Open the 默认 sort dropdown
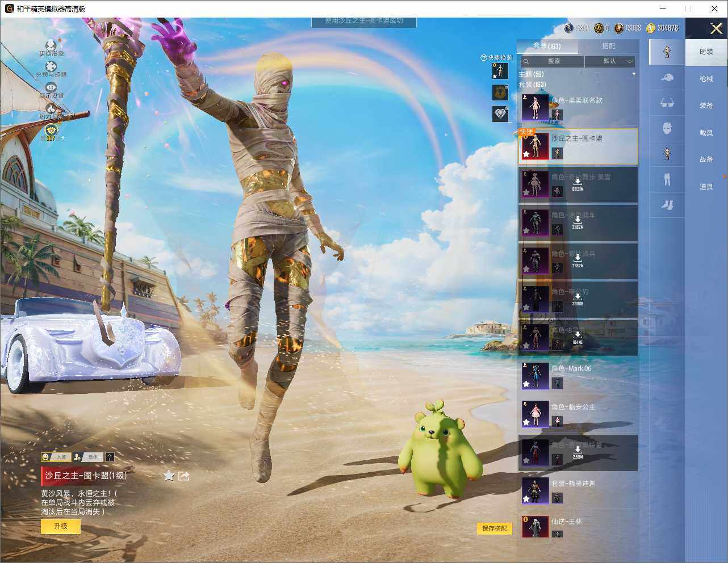The image size is (728, 563). tap(610, 61)
